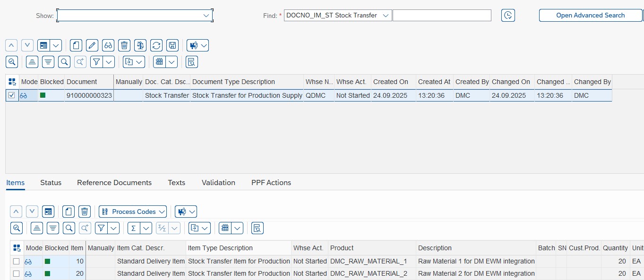Click the trash delete icon in Items toolbar

pyautogui.click(x=84, y=212)
